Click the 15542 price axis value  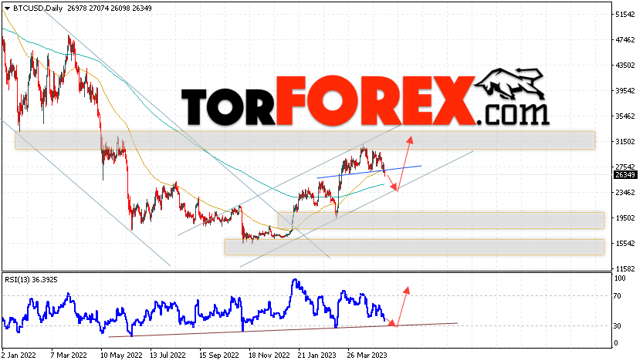coord(625,243)
